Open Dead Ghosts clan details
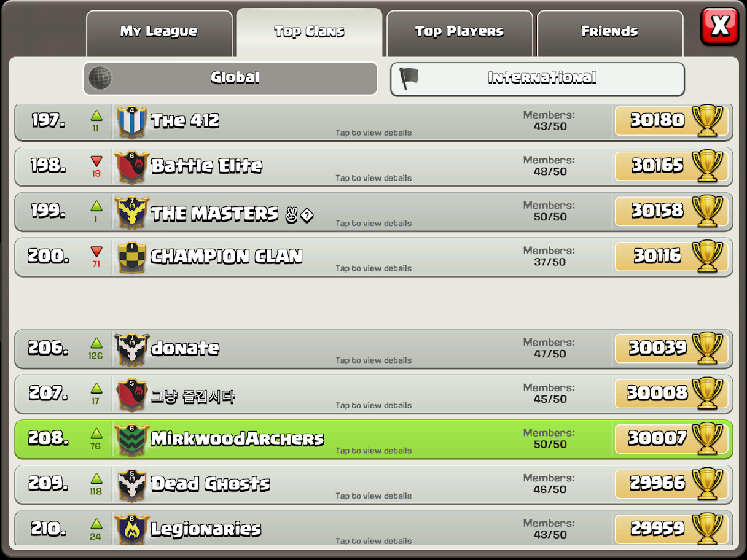Viewport: 747px width, 560px height. point(373,484)
